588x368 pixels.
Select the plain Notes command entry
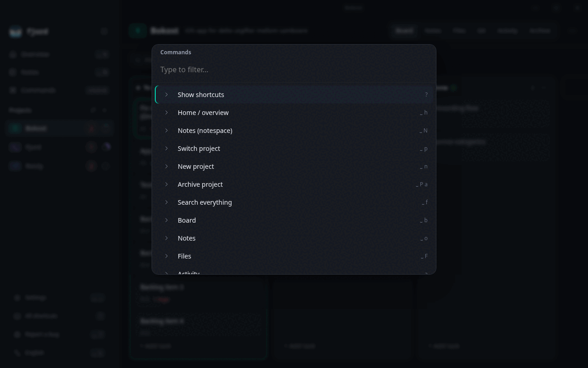click(294, 238)
